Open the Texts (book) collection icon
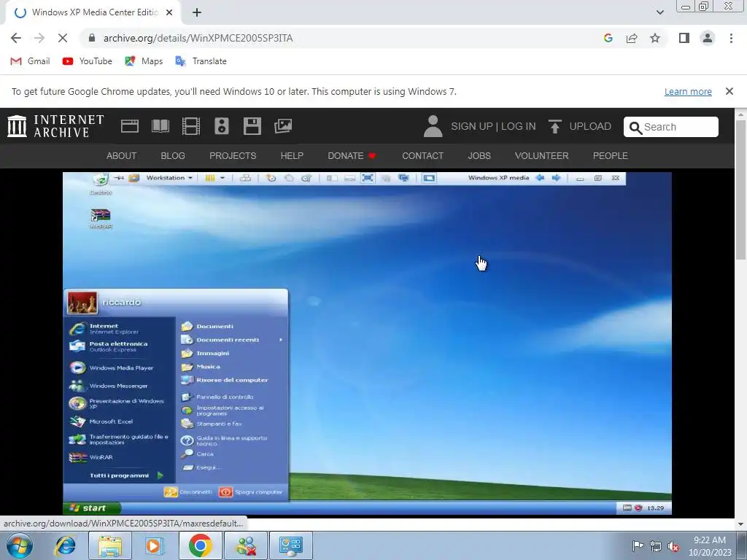 coord(160,126)
